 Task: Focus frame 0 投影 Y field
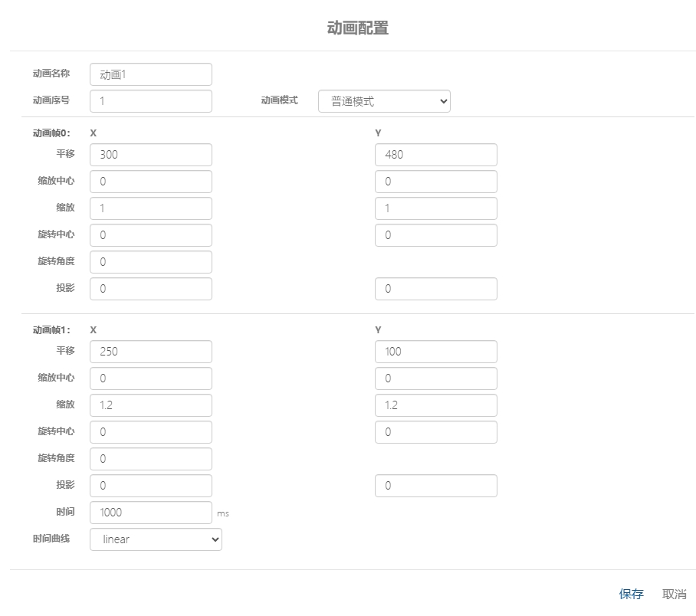tap(435, 289)
